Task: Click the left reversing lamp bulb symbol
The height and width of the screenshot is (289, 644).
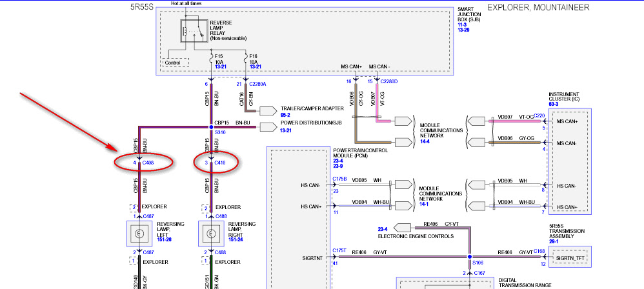Action: point(139,234)
